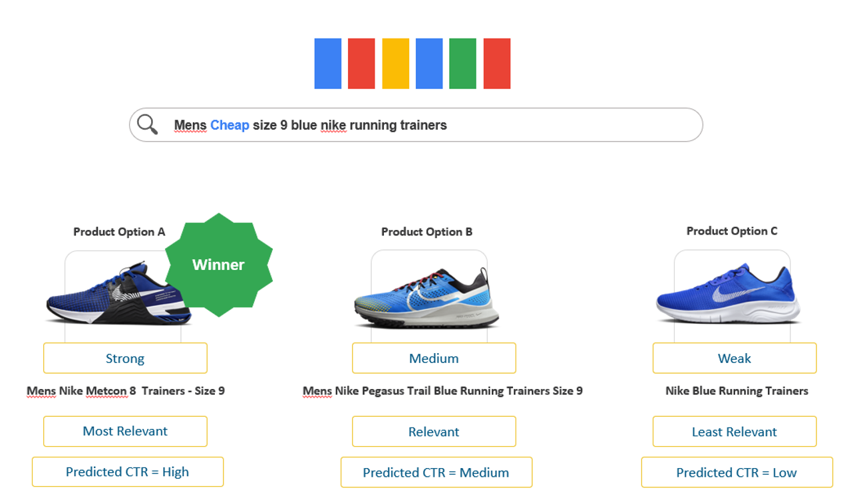The image size is (843, 504).
Task: Click the Weak label box
Action: coord(735,358)
